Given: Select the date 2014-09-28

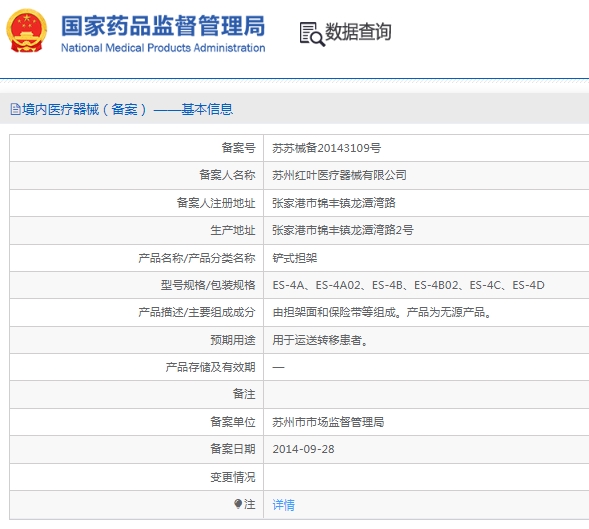Looking at the screenshot, I should [x=303, y=449].
